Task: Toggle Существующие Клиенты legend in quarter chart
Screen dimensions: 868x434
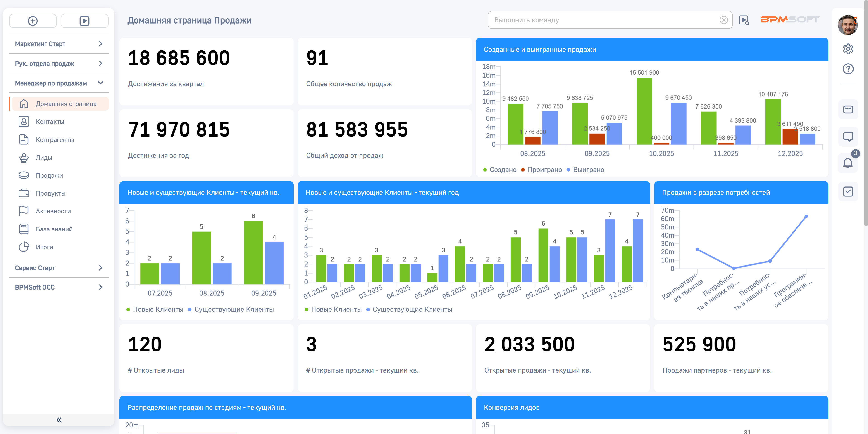Action: coord(231,309)
